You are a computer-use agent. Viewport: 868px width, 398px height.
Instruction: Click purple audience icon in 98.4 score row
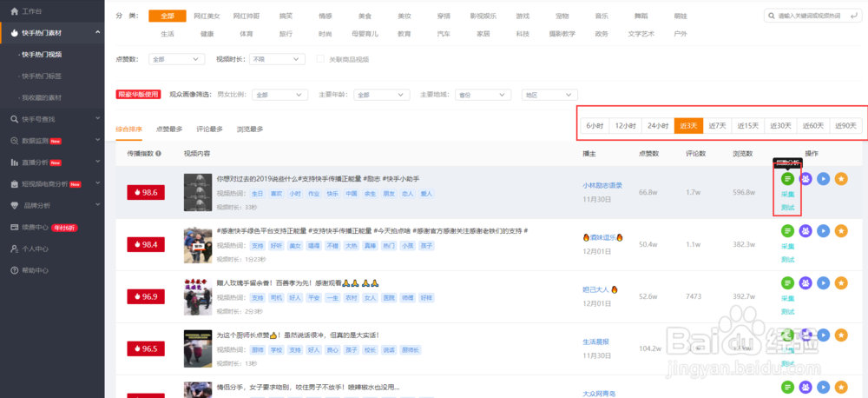click(x=806, y=230)
